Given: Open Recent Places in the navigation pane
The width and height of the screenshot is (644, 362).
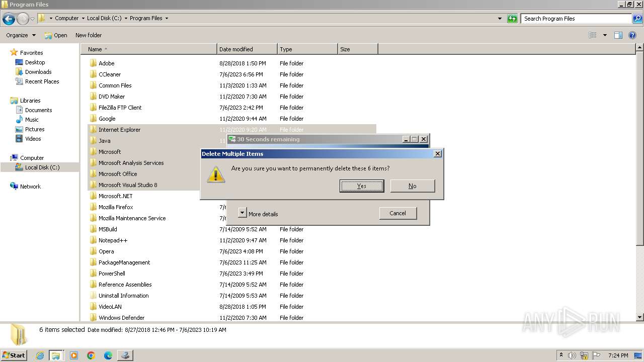Looking at the screenshot, I should pyautogui.click(x=42, y=81).
